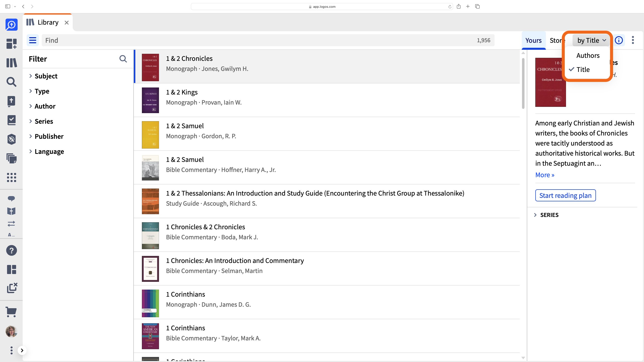The height and width of the screenshot is (362, 644).
Task: Select 1 & 2 Chronicles by Jones
Action: (327, 67)
